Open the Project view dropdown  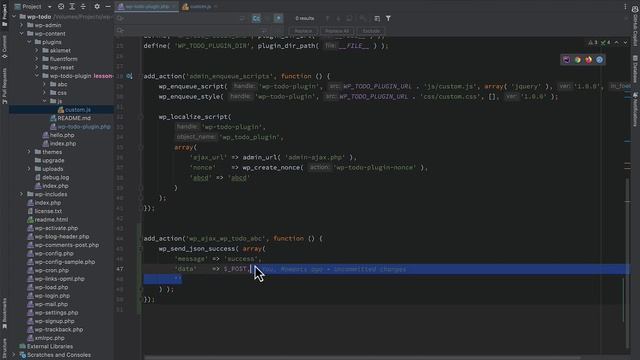(49, 7)
